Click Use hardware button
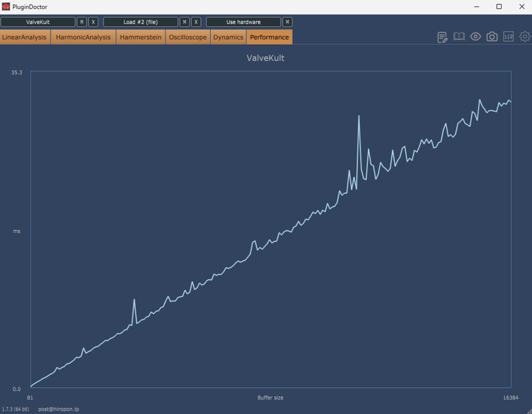The height and width of the screenshot is (414, 532). (x=244, y=22)
